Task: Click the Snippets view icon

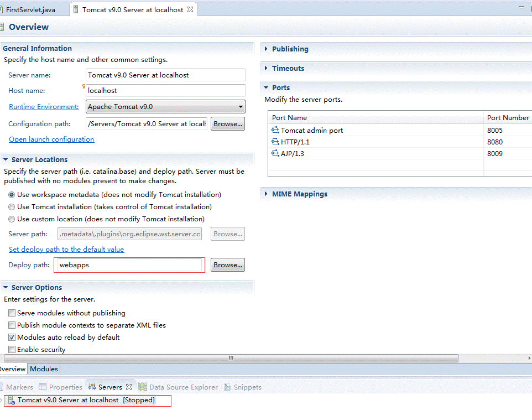Action: coord(228,387)
